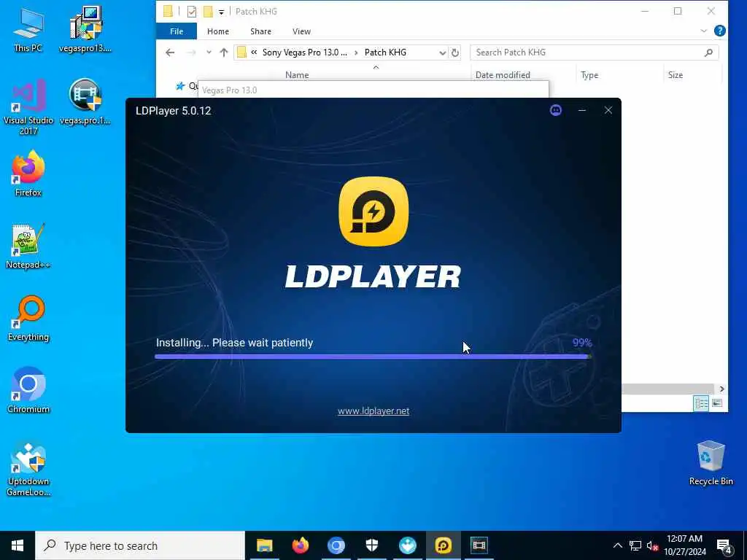The width and height of the screenshot is (747, 560).
Task: Select Patch KHG in the address path
Action: (x=385, y=52)
